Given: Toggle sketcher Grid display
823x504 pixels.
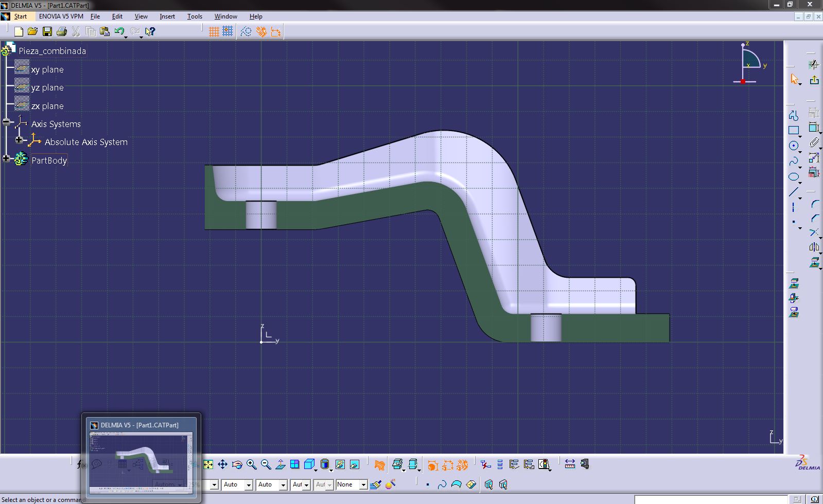Looking at the screenshot, I should [214, 32].
